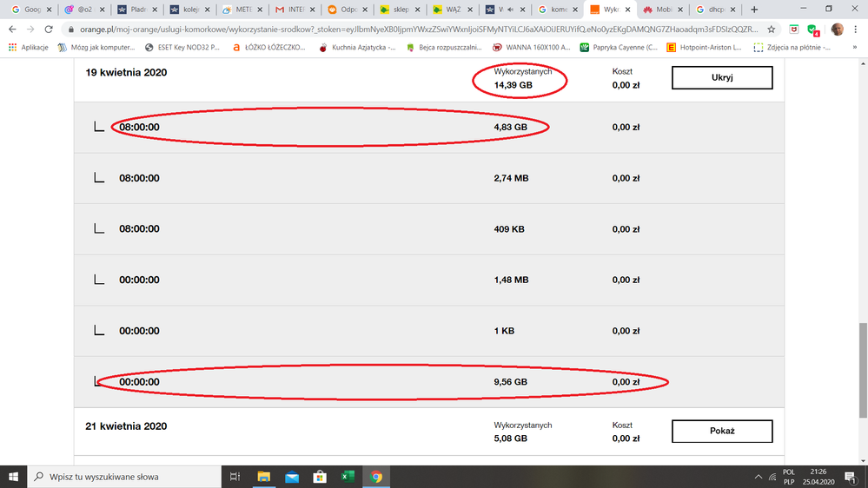This screenshot has width=868, height=488.
Task: Click the 1 KB usage value
Action: click(504, 331)
